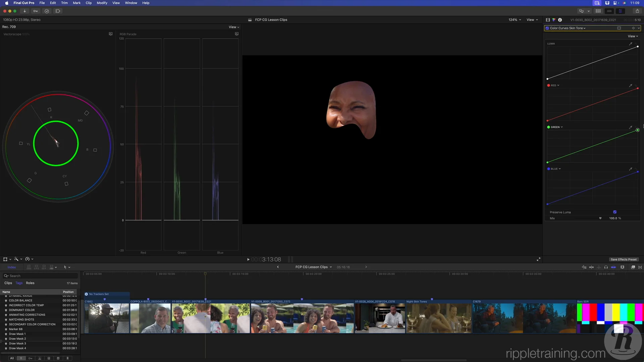Open the Info inspector icon
Image resolution: width=644 pixels, height=362 pixels.
pos(560,20)
